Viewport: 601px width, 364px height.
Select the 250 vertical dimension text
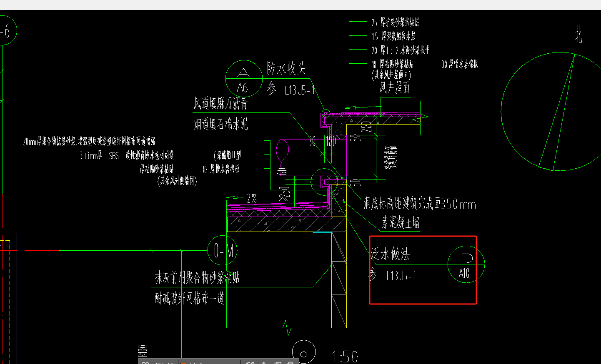tap(284, 194)
